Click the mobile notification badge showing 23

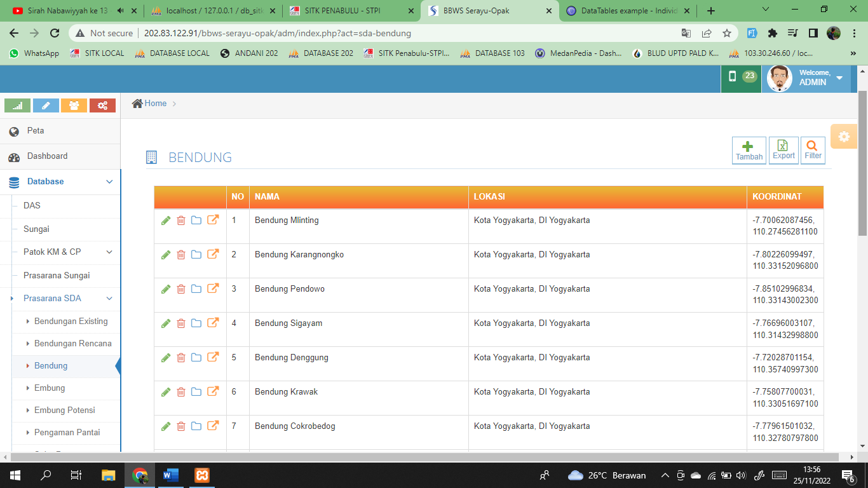742,77
